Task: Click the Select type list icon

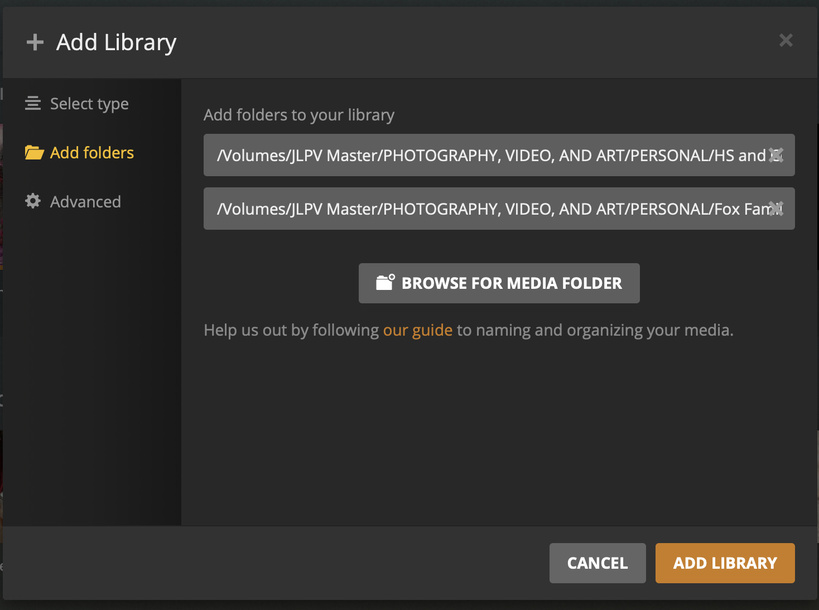Action: pos(34,104)
